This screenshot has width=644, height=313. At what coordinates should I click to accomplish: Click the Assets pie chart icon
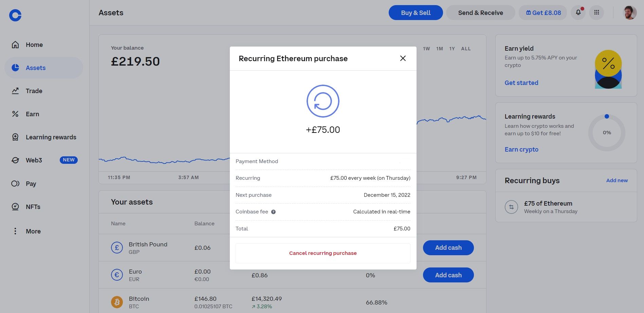[15, 68]
